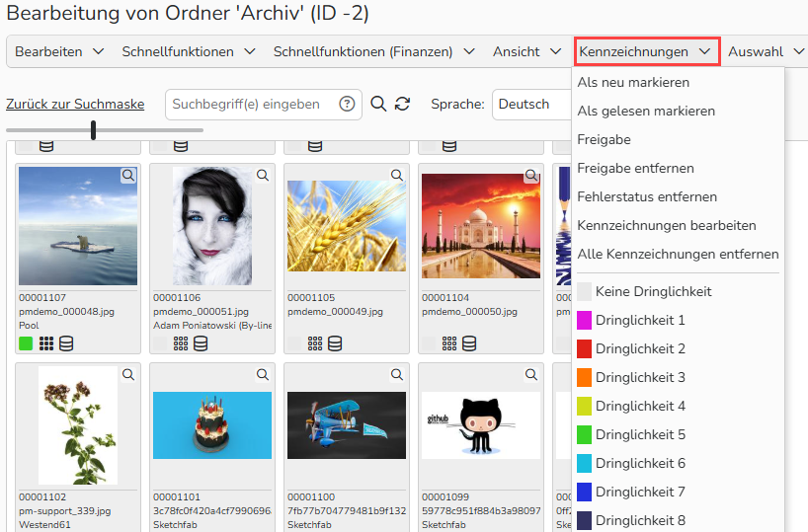The height and width of the screenshot is (532, 808).
Task: Click database icon under pmdemo_000048.jpg
Action: point(66,343)
